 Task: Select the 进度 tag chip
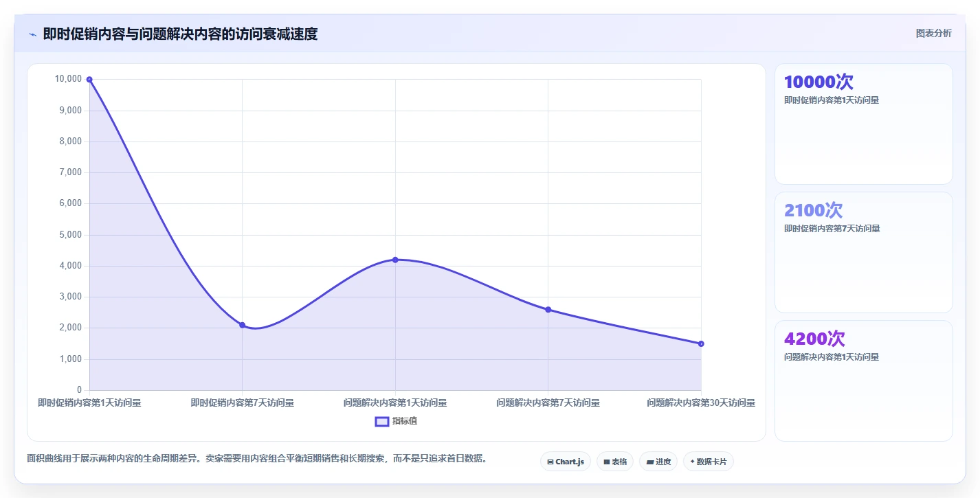[x=658, y=462]
